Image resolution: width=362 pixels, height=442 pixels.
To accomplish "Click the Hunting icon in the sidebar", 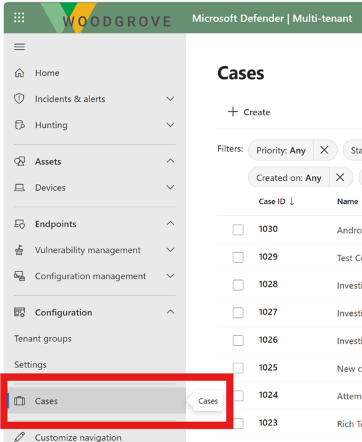I will click(x=20, y=125).
